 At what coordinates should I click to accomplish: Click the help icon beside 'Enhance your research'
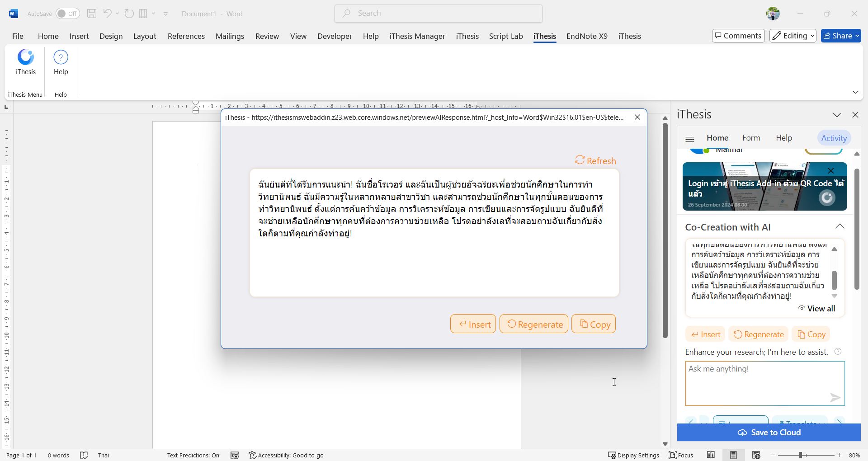point(838,352)
